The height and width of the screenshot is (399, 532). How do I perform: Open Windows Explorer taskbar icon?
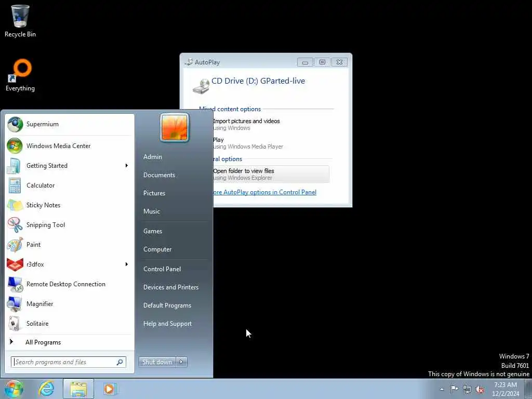(x=78, y=389)
